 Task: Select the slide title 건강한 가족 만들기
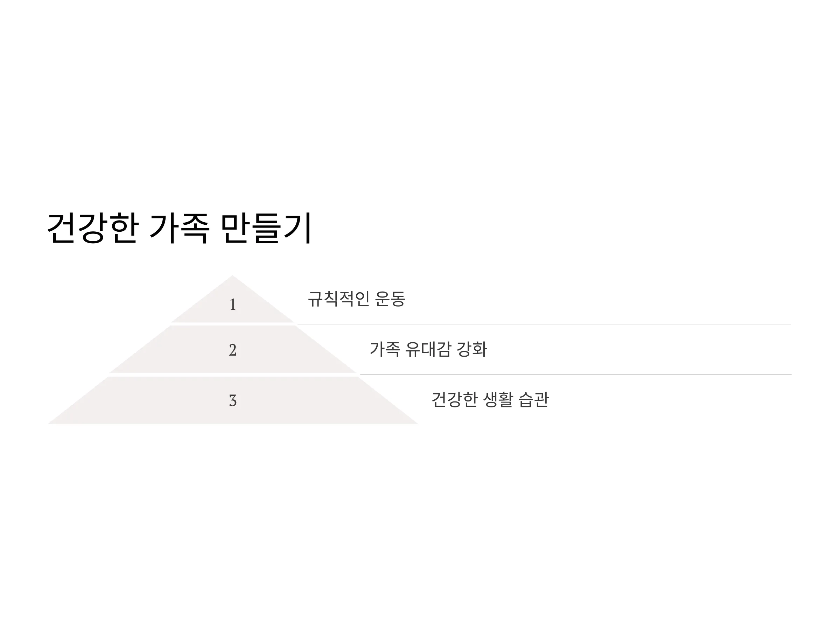pos(179,228)
